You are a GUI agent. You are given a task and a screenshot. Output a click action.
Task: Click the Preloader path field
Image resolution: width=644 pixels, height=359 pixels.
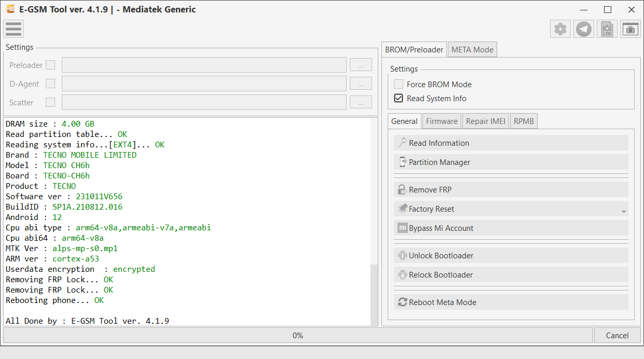coord(204,65)
